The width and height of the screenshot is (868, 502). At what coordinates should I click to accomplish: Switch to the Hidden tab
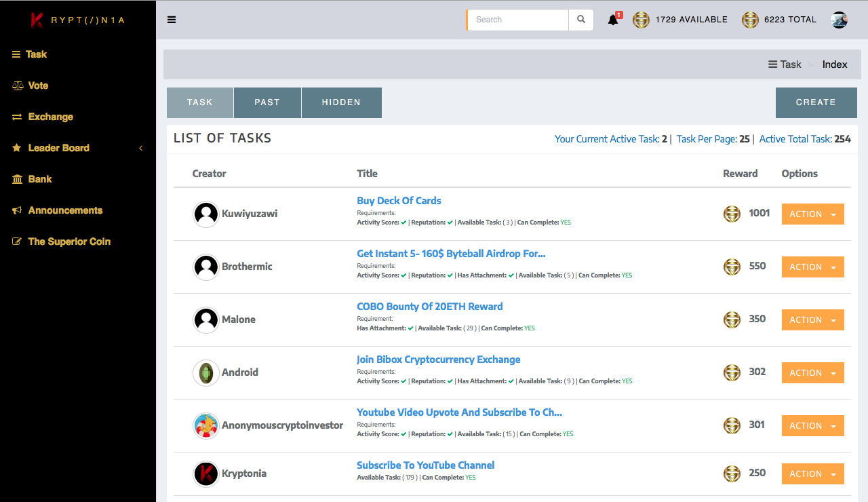341,102
